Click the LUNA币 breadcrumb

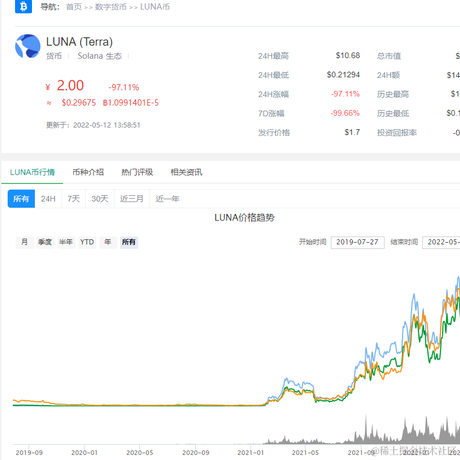(x=155, y=7)
